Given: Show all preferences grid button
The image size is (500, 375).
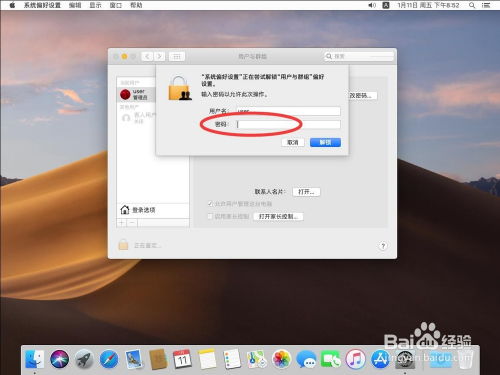Looking at the screenshot, I should (177, 56).
